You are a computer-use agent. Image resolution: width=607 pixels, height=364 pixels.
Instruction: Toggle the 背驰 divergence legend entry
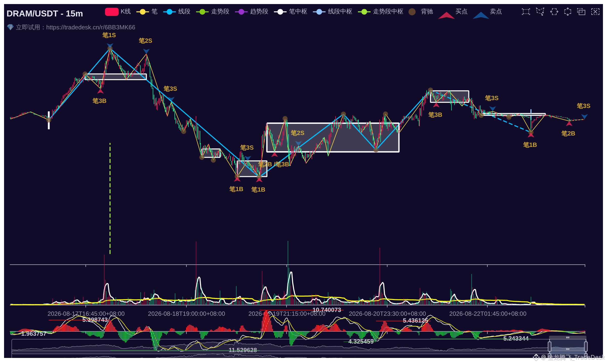[x=421, y=12]
